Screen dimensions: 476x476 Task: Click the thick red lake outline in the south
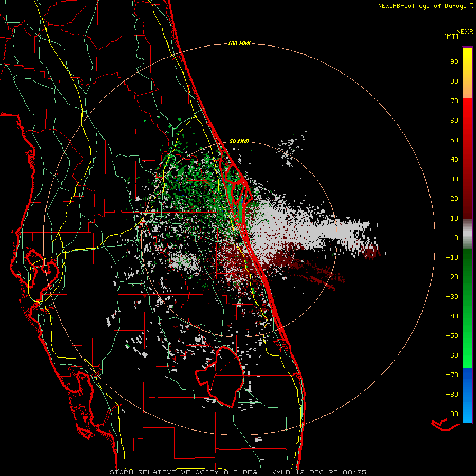(x=221, y=377)
